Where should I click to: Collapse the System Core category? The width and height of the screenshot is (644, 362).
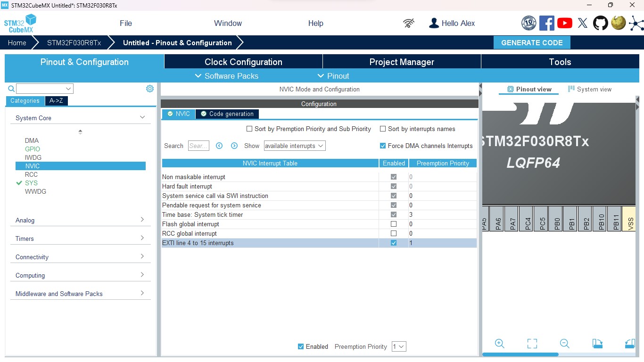click(x=142, y=117)
